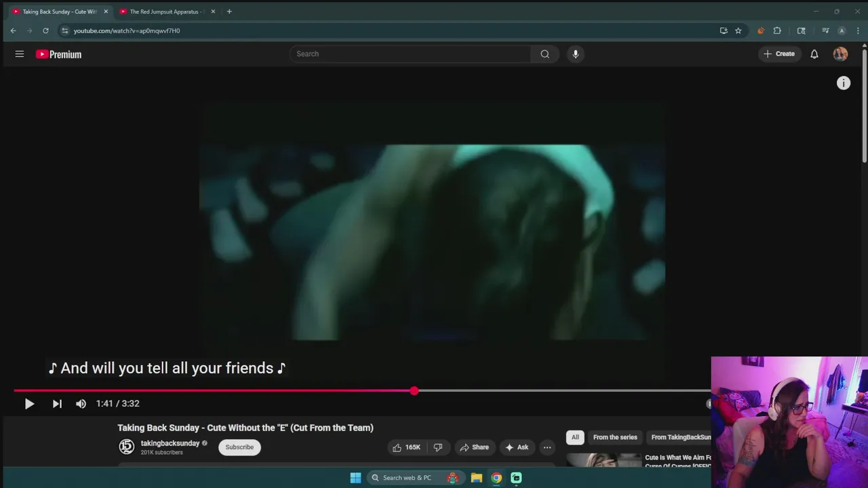Open more actions three-dot menu under the video
The width and height of the screenshot is (868, 488).
click(547, 447)
